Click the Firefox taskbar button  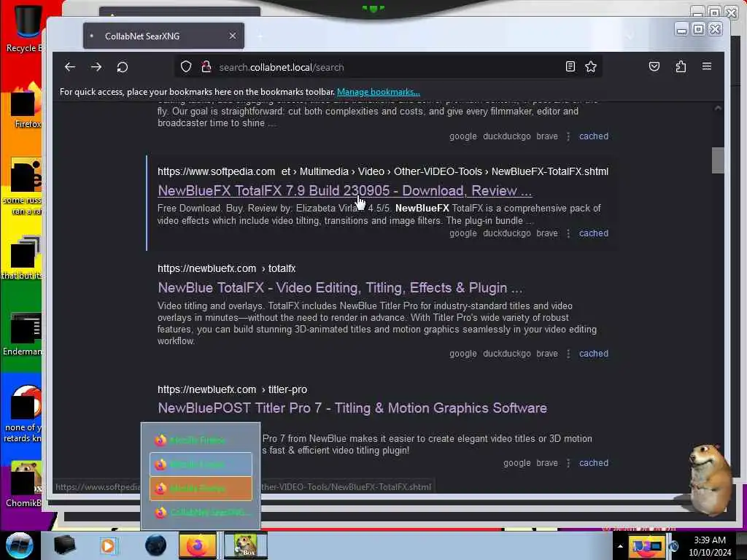click(197, 545)
